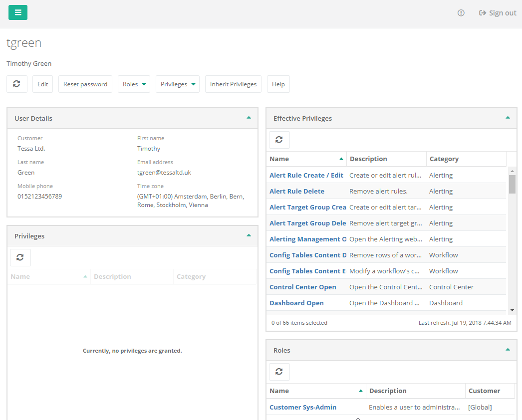The width and height of the screenshot is (522, 420).
Task: Refresh the tgreen user page
Action: (16, 84)
